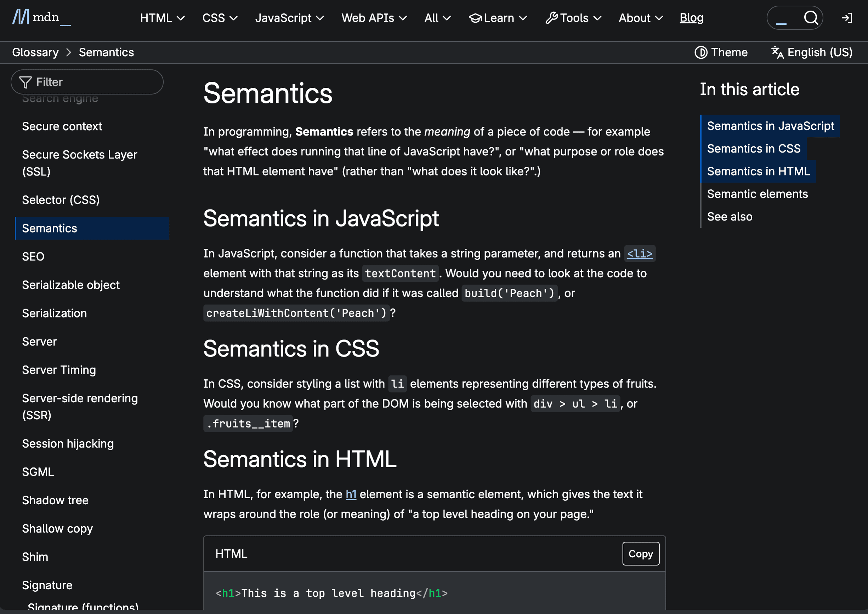Go to the Glossary breadcrumb

(35, 52)
